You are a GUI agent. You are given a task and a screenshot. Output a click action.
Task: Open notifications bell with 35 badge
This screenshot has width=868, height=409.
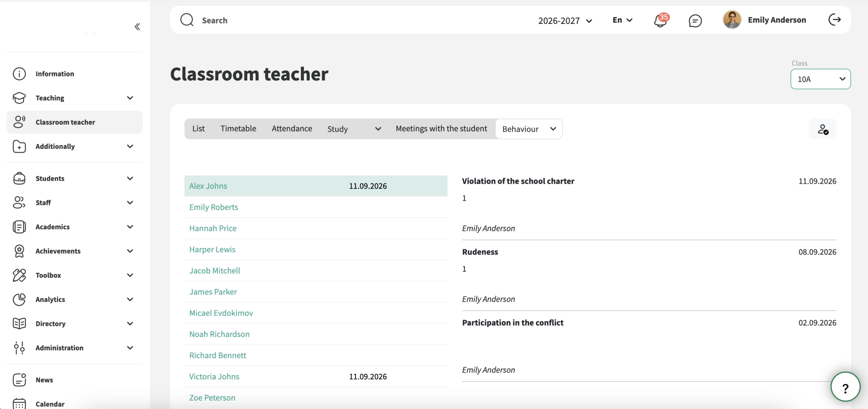[x=661, y=20]
